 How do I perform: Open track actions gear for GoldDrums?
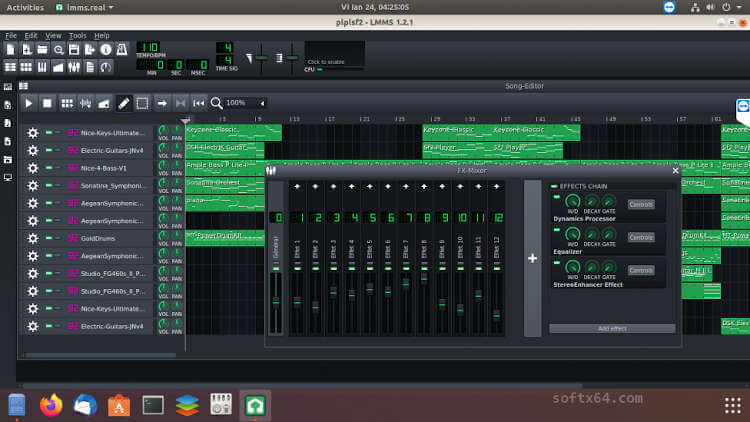33,238
